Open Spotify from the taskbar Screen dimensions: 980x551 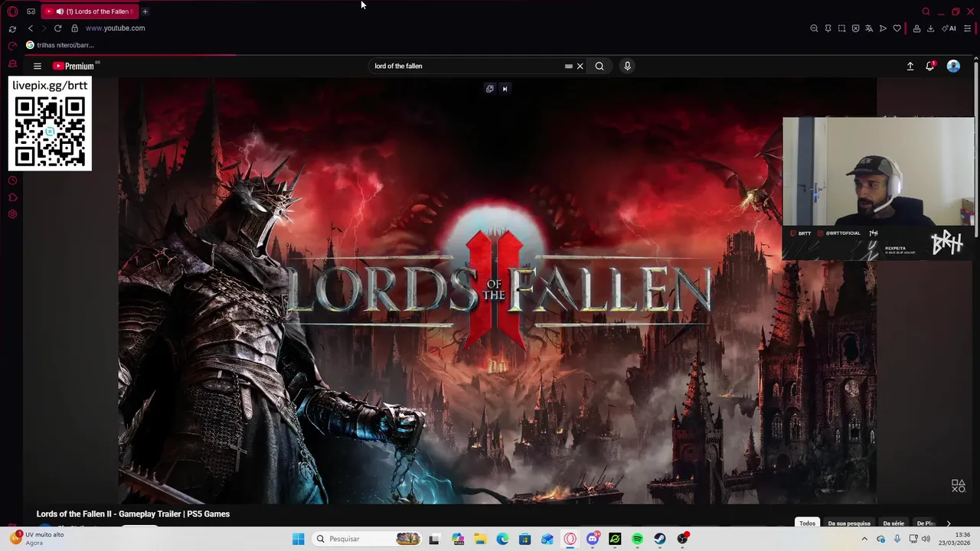(637, 539)
